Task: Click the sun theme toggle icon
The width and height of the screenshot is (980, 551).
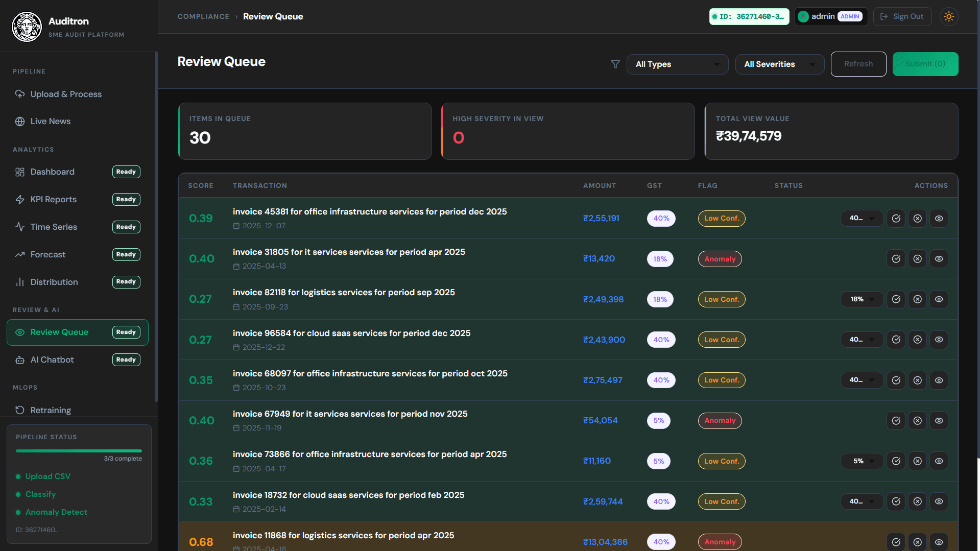Action: [948, 16]
